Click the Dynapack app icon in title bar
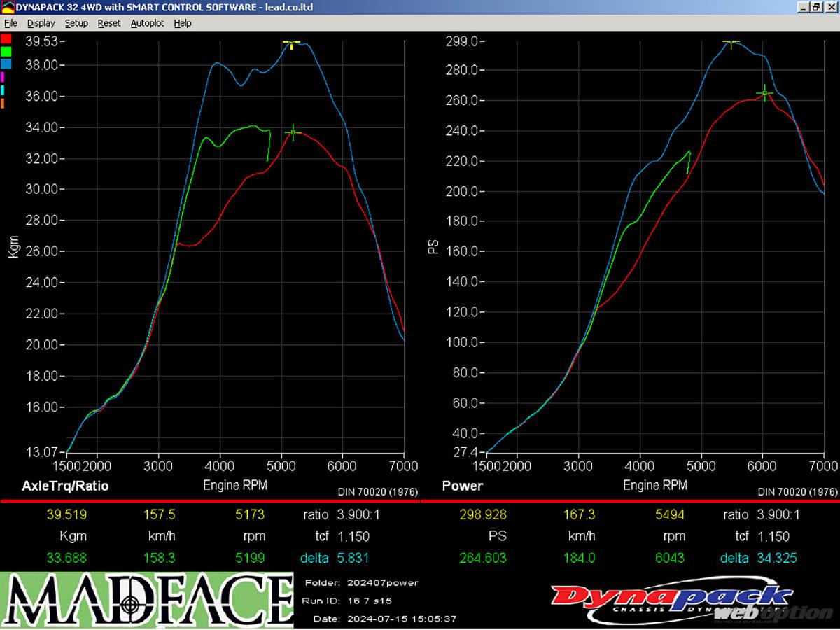 tap(8, 7)
